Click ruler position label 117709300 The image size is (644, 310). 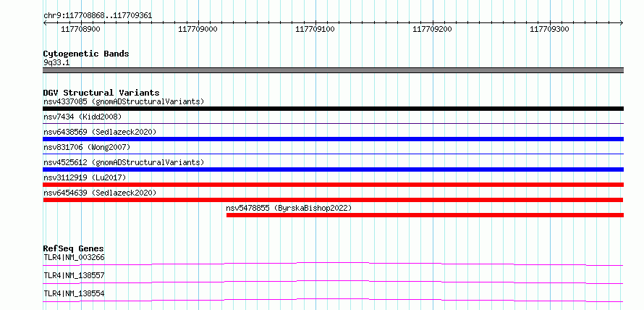pos(549,29)
